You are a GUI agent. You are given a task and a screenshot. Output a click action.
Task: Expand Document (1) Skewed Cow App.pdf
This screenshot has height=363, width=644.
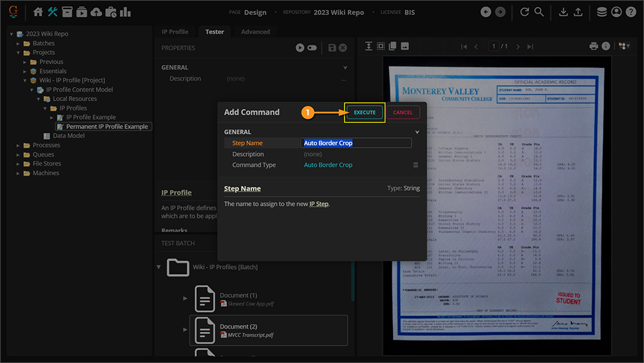(x=185, y=299)
